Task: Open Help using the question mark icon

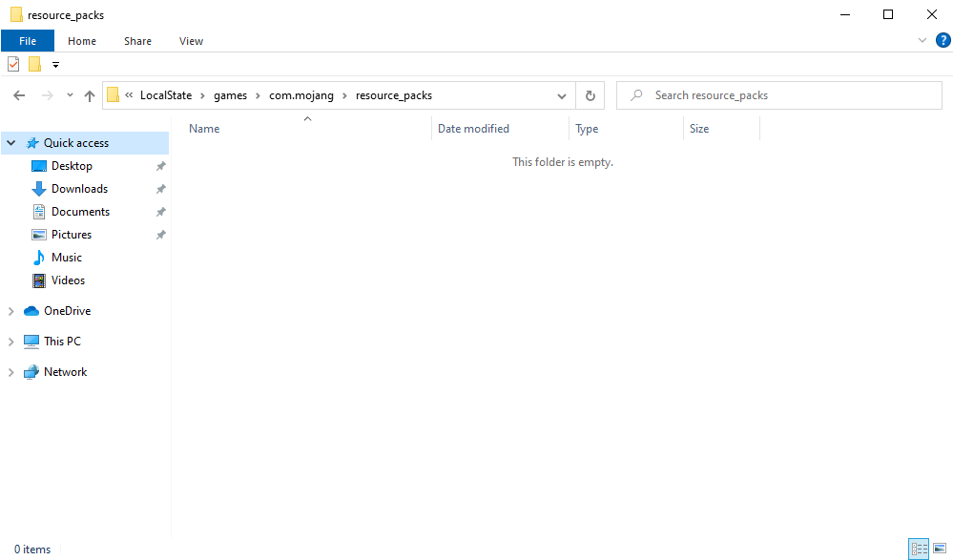Action: coord(943,40)
